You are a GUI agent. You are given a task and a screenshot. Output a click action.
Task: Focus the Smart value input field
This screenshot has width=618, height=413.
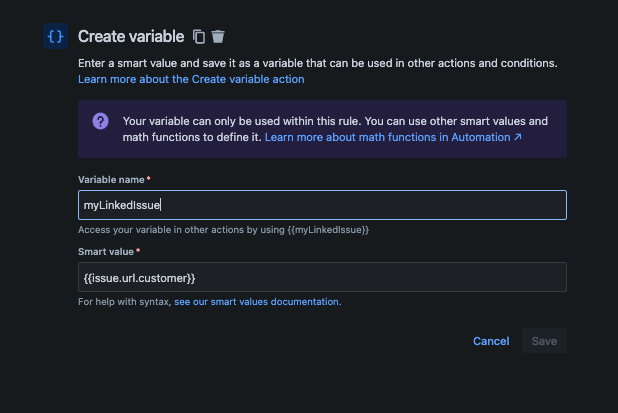click(x=322, y=277)
